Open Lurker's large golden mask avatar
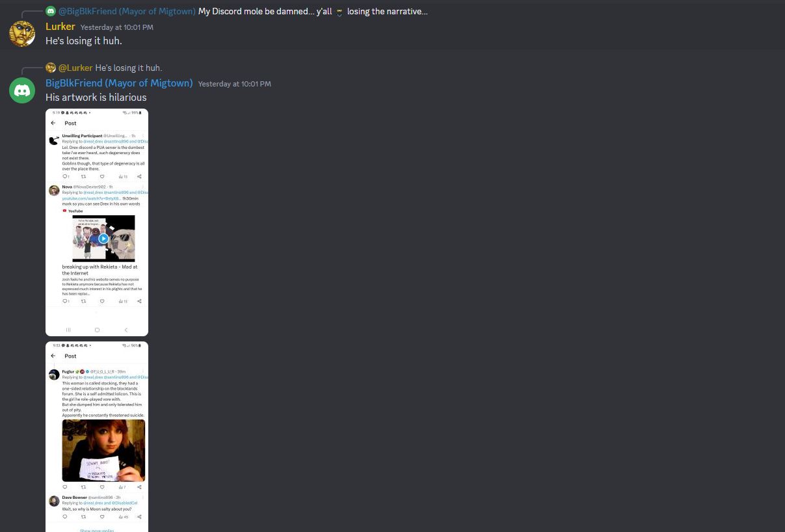The image size is (785, 532). pos(22,34)
